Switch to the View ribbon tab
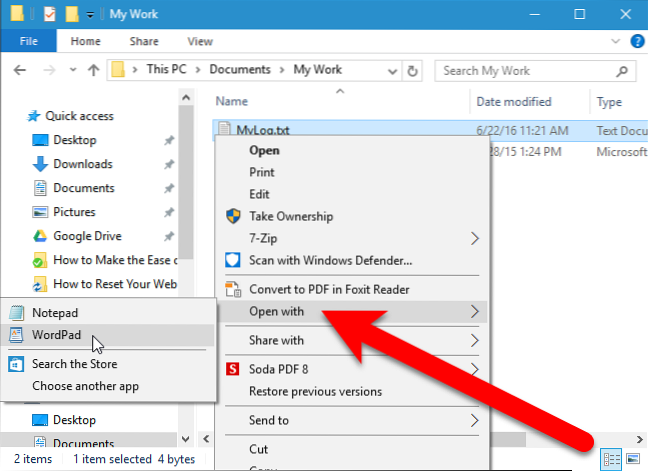 coord(199,41)
